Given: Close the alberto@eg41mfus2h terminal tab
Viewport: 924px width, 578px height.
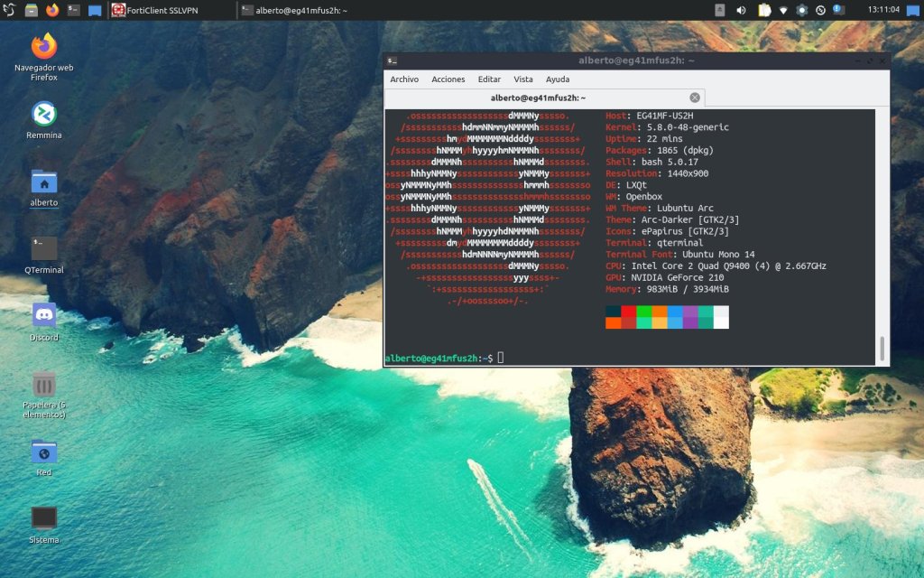Looking at the screenshot, I should tap(695, 98).
